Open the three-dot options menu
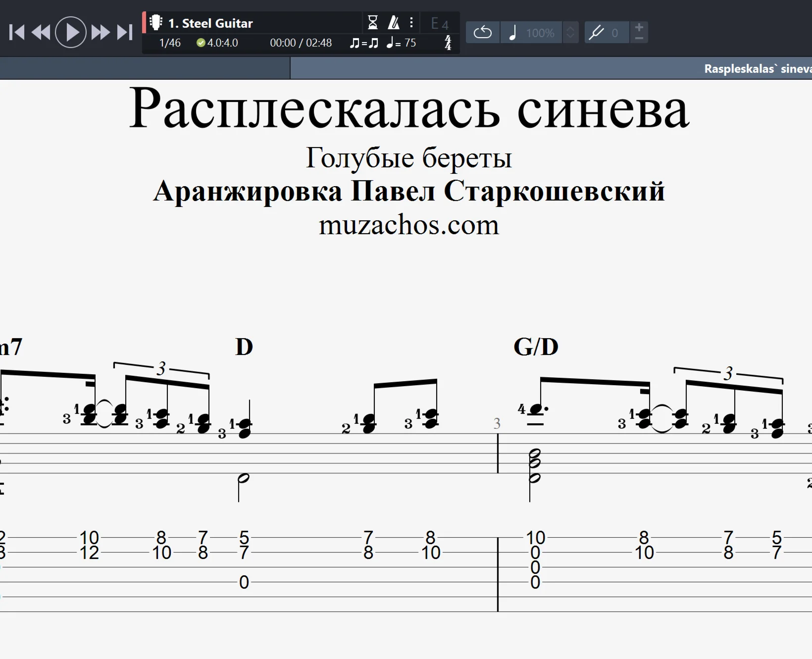This screenshot has height=659, width=812. (x=411, y=22)
